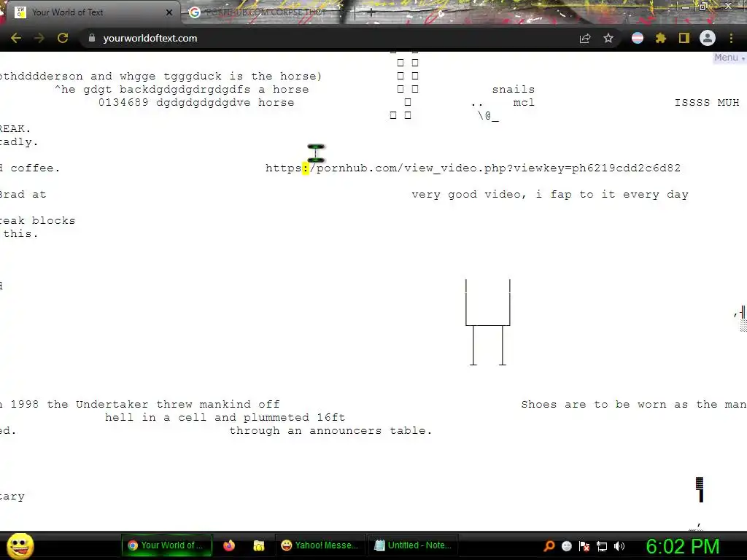Click the grey face tray icon
The width and height of the screenshot is (747, 560).
coord(566,546)
